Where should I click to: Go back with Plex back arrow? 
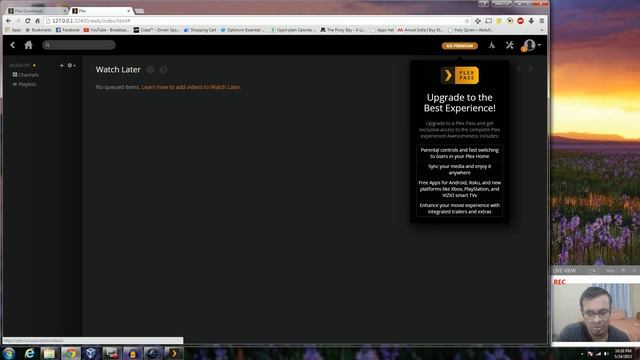12,45
